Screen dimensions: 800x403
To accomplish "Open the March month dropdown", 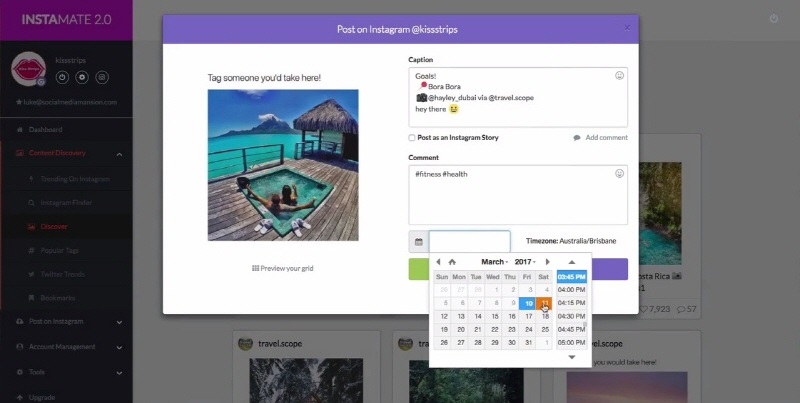I will tap(494, 262).
